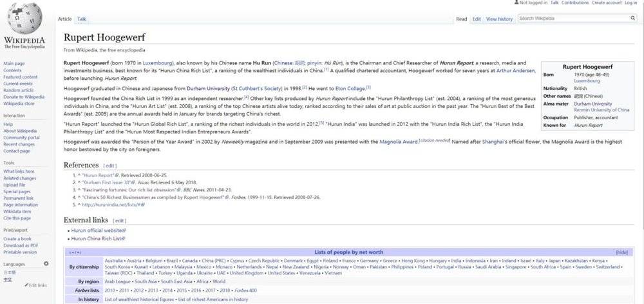Click edit beside External links heading
This screenshot has height=304, width=644.
pos(120,221)
